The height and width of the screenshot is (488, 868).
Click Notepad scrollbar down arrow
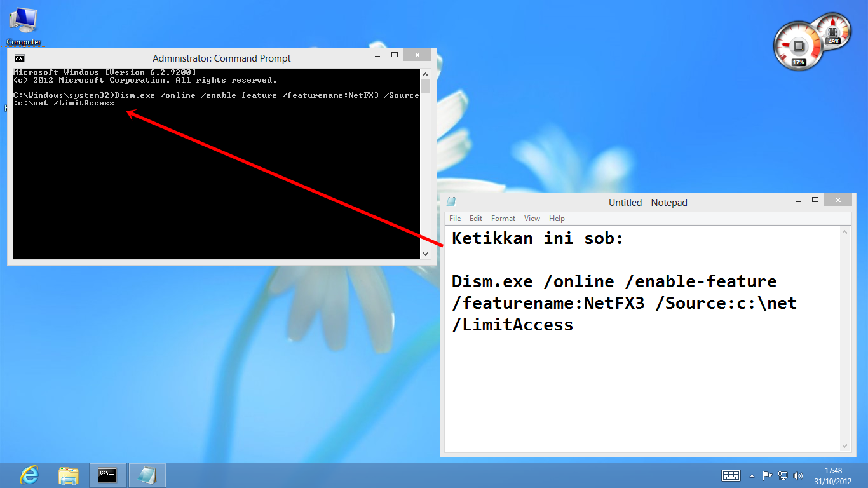click(x=845, y=446)
